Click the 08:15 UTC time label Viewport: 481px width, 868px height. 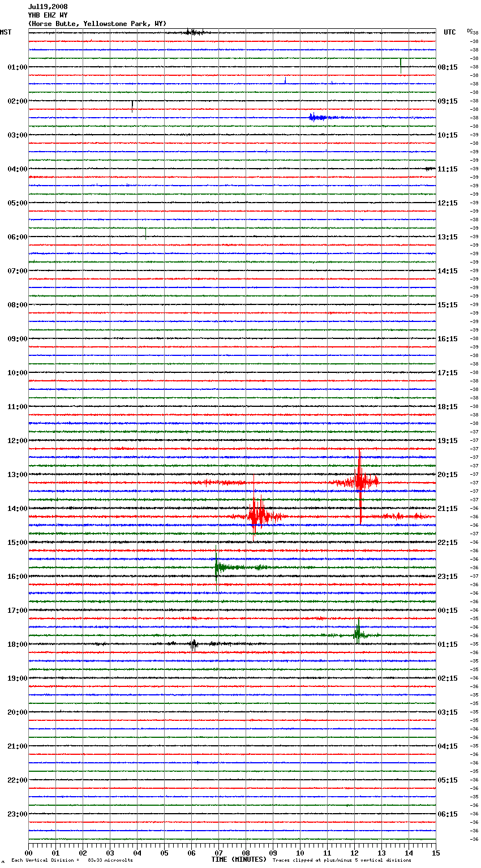pyautogui.click(x=448, y=67)
